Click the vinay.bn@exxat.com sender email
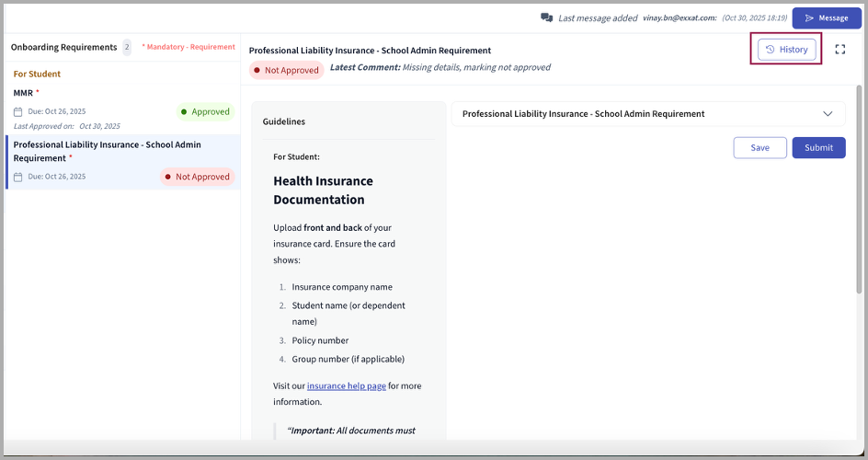This screenshot has width=868, height=460. (x=680, y=17)
